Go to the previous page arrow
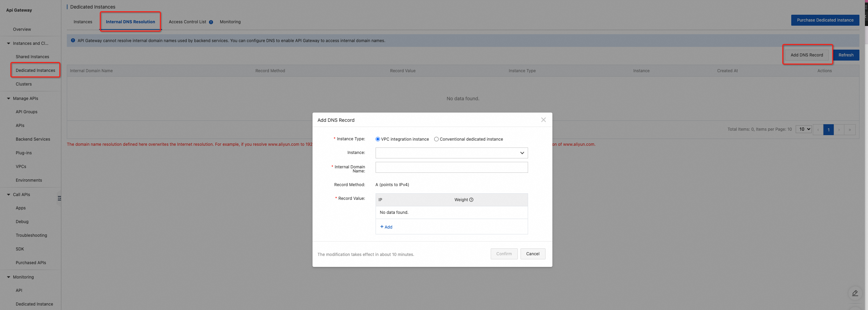Viewport: 868px width, 310px height. click(x=818, y=130)
